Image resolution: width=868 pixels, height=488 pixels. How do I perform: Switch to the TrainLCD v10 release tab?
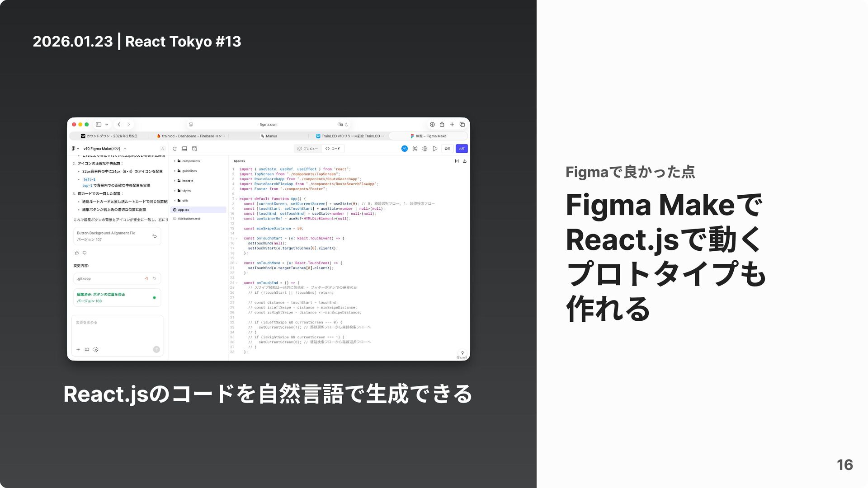350,136
